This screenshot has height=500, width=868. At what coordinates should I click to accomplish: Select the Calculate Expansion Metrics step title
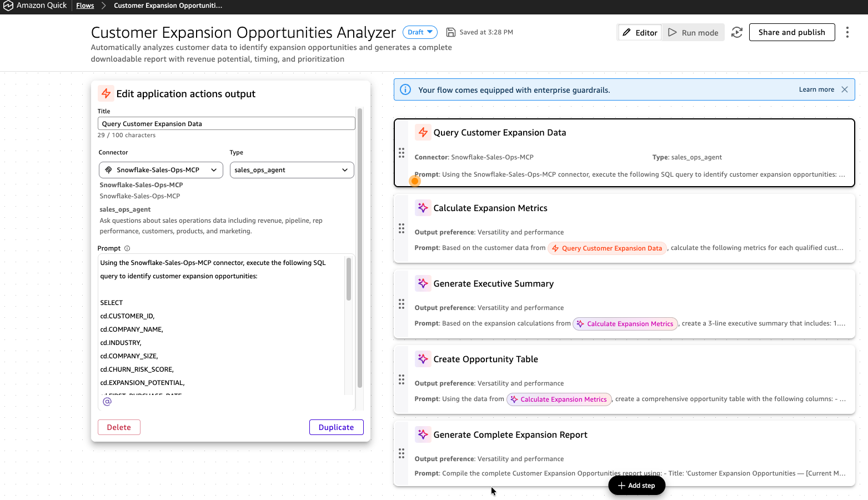[490, 208]
